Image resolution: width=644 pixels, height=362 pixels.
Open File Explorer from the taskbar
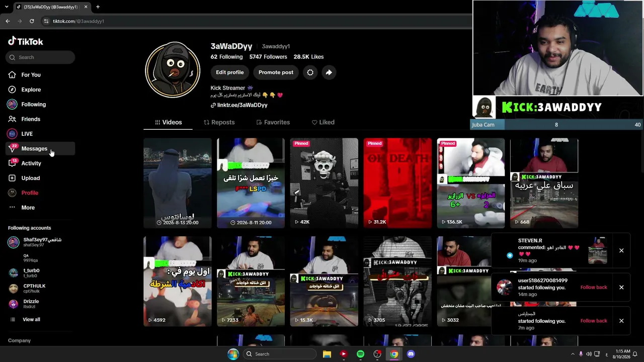pyautogui.click(x=327, y=354)
